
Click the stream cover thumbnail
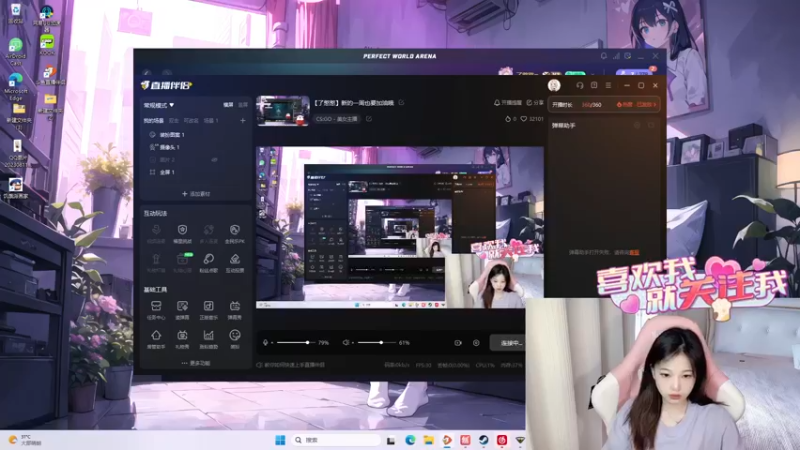(283, 111)
